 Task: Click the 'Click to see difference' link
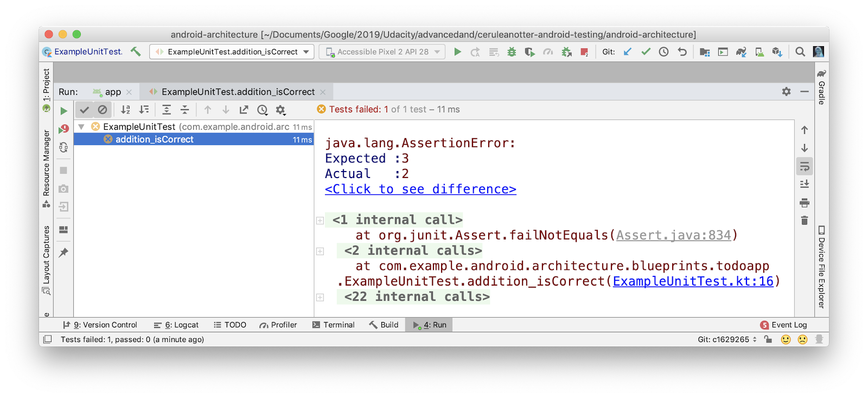point(420,189)
